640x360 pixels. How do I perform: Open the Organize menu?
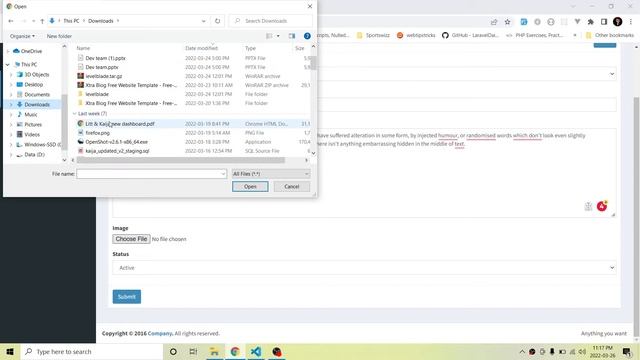click(22, 36)
